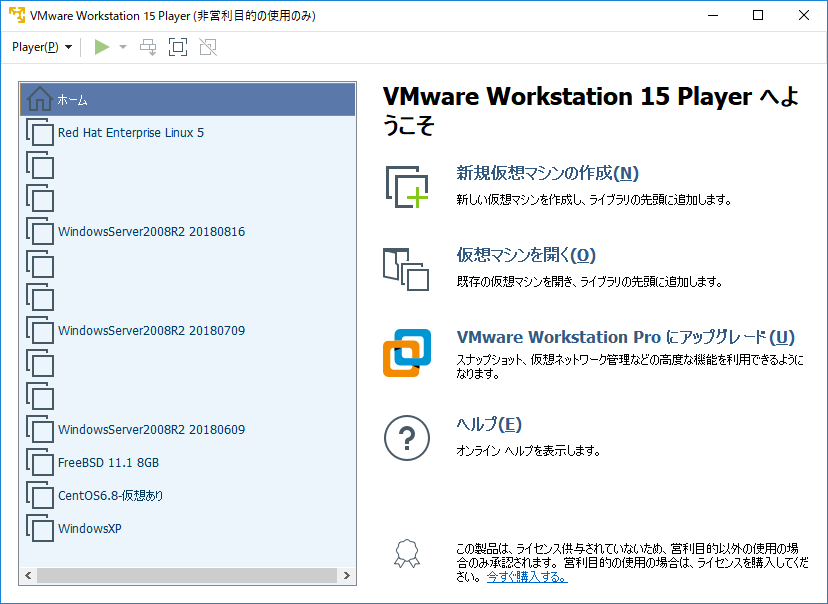Close the VMware Player window
This screenshot has height=604, width=828.
click(x=804, y=15)
